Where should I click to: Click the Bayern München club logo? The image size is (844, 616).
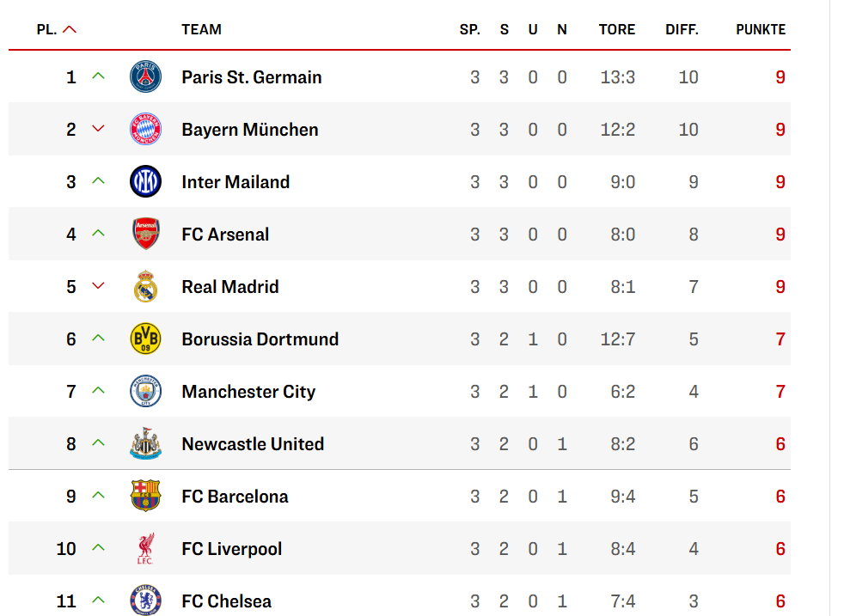(145, 130)
